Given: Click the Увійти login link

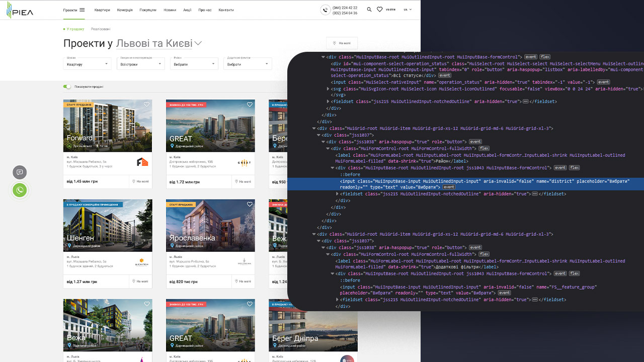Looking at the screenshot, I should (391, 10).
